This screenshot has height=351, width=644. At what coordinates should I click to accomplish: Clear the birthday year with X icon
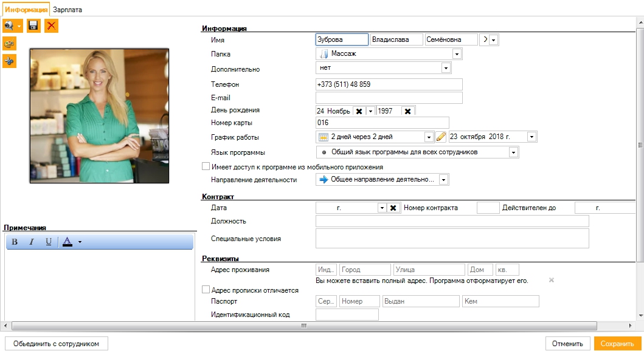pyautogui.click(x=407, y=111)
